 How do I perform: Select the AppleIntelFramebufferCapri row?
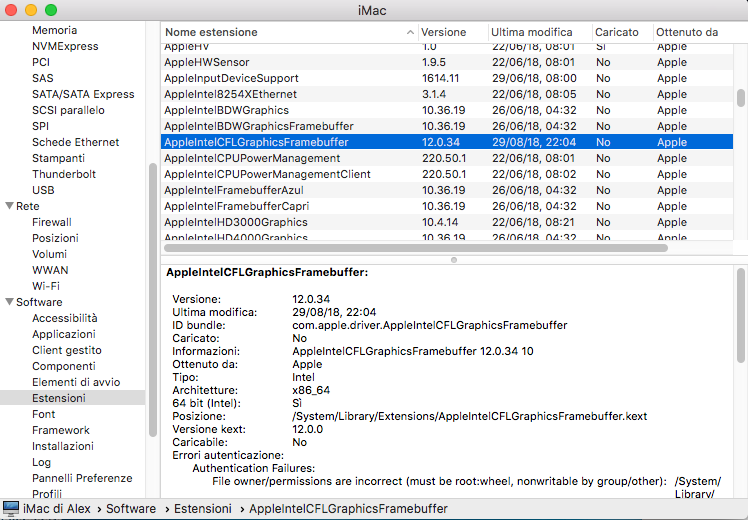point(447,206)
